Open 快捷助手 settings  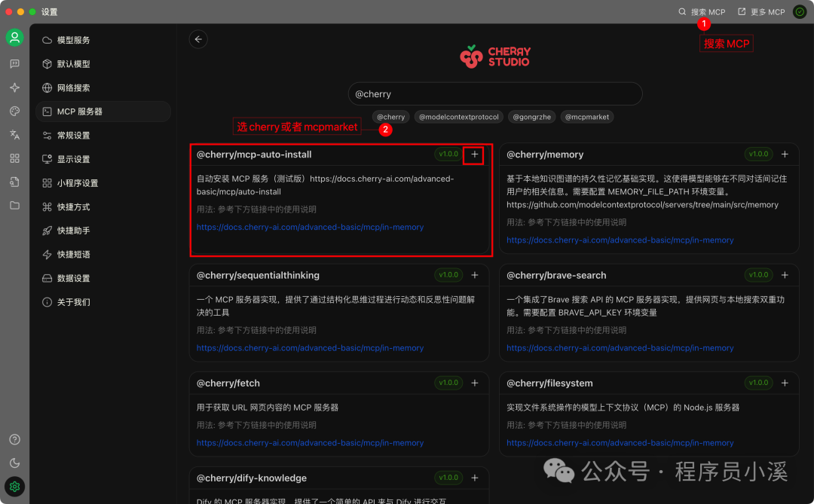pyautogui.click(x=103, y=231)
